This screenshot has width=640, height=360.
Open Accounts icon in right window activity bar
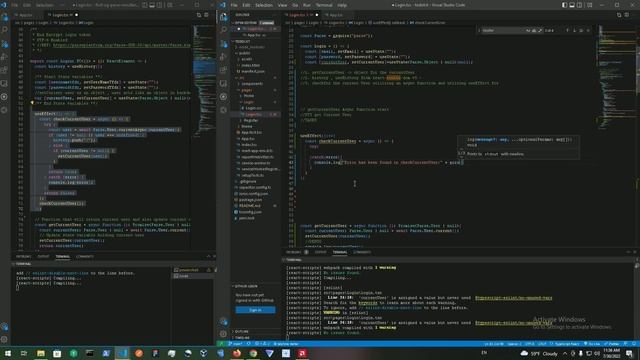pos(223,321)
